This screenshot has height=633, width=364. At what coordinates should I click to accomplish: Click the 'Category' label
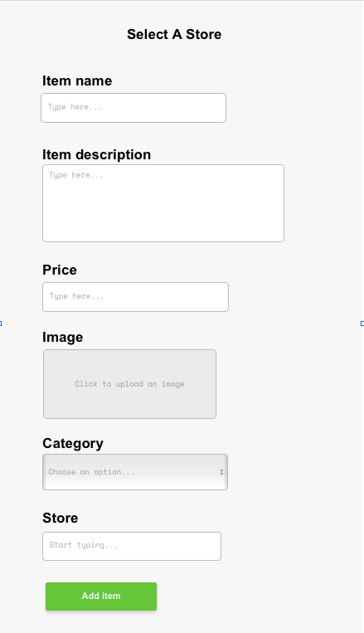click(x=73, y=443)
